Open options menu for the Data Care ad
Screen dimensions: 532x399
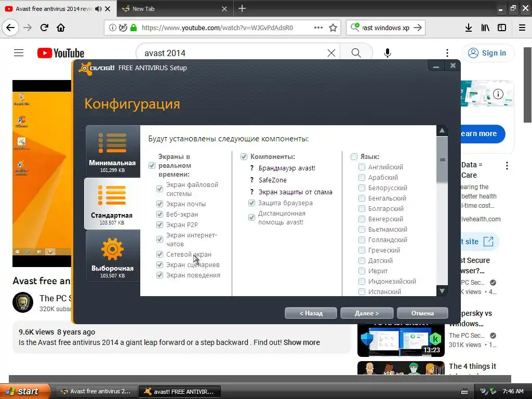(x=507, y=166)
